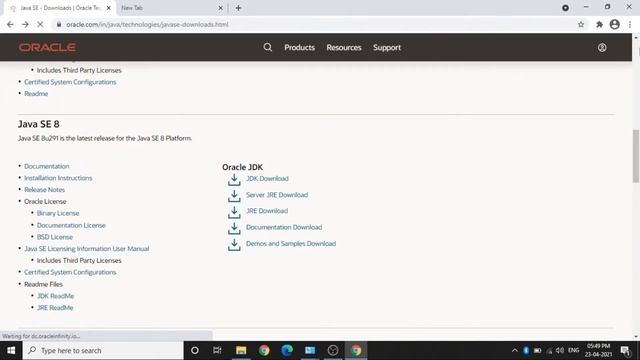
Task: Open Binary License link
Action: pyautogui.click(x=58, y=213)
